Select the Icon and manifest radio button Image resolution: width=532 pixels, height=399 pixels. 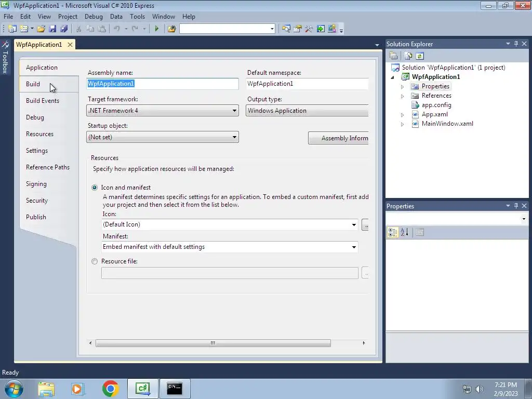[x=95, y=188]
